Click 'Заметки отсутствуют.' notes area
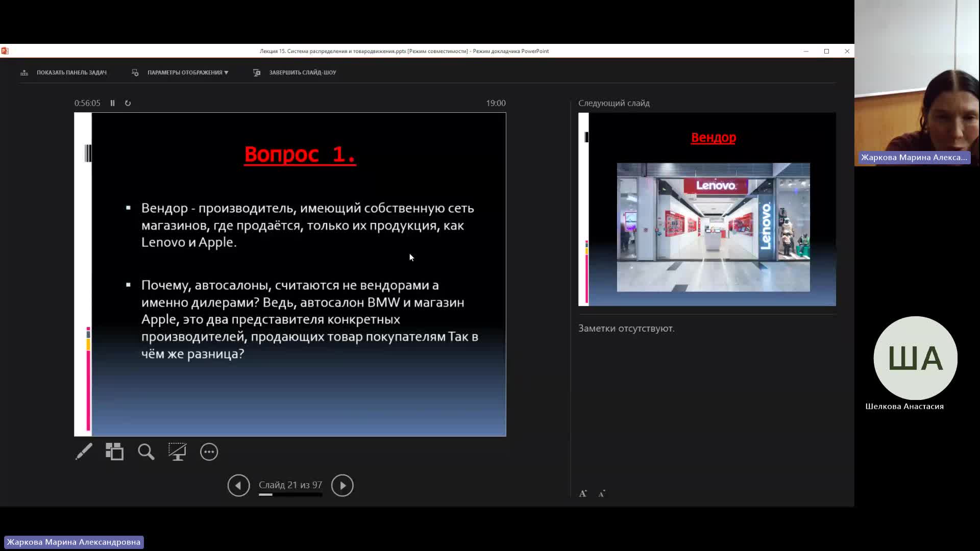This screenshot has height=551, width=980. tap(626, 328)
